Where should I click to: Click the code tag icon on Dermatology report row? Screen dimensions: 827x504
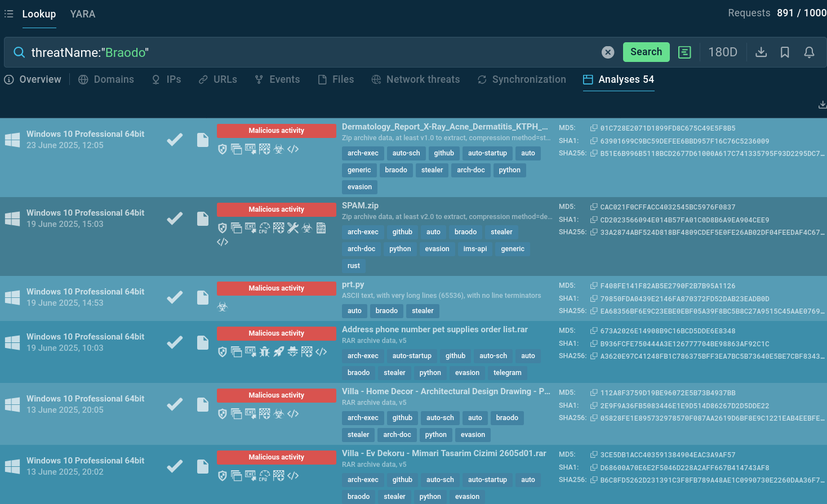(293, 149)
